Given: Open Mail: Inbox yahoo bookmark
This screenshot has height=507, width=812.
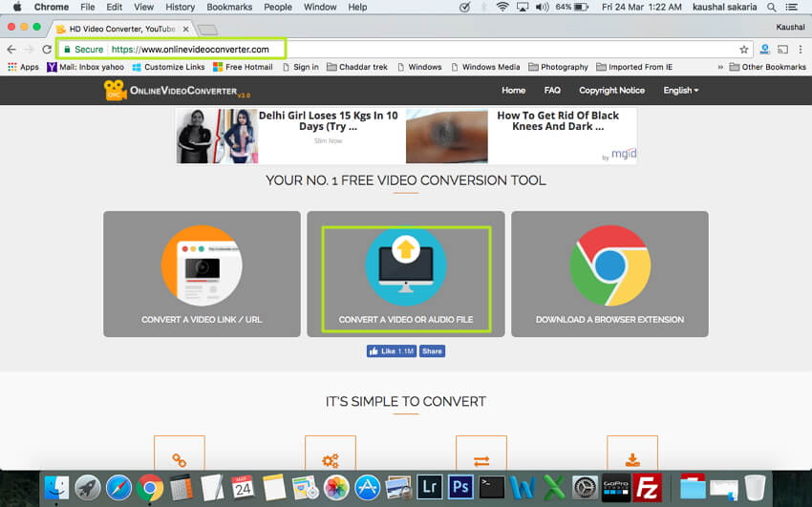Looking at the screenshot, I should pyautogui.click(x=85, y=67).
